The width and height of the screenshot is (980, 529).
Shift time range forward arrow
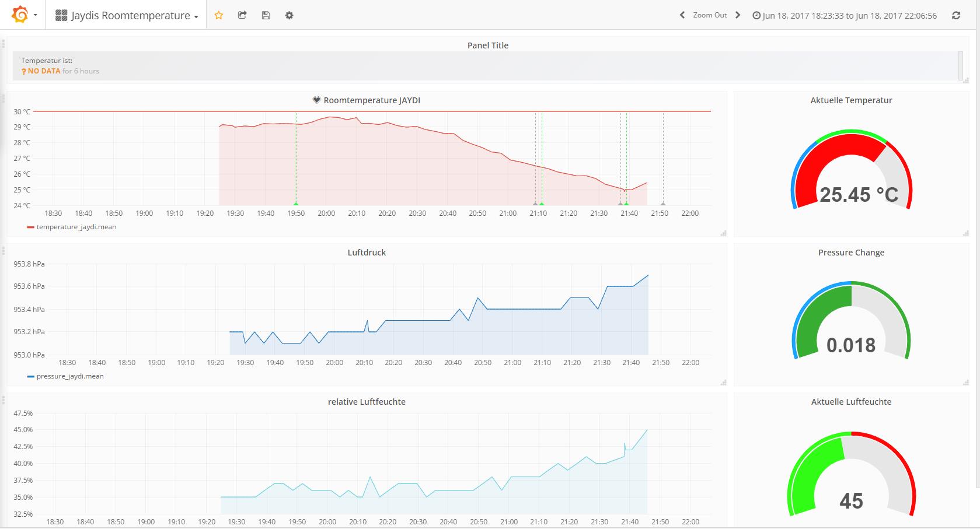(738, 15)
